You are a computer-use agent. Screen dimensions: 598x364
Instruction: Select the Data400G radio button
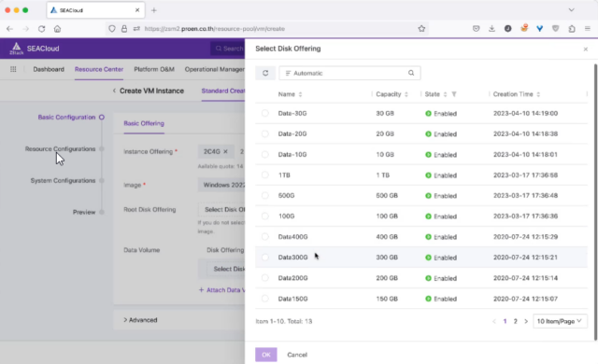pyautogui.click(x=265, y=236)
